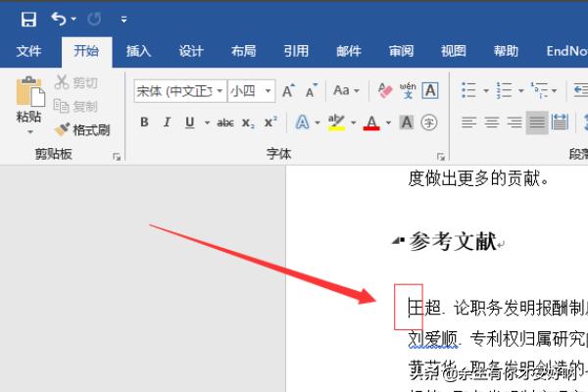The image size is (588, 392).
Task: Open the Multilevel List dropdown arrow
Action: [555, 91]
